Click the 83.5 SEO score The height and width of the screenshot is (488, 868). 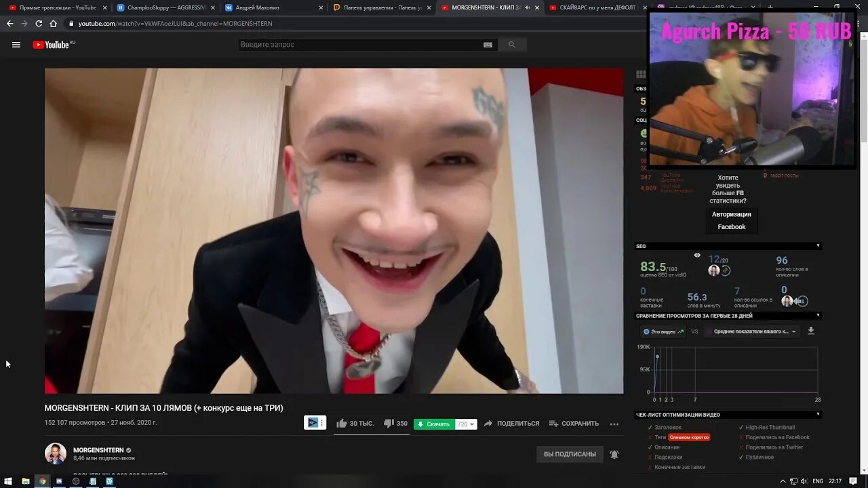point(653,266)
